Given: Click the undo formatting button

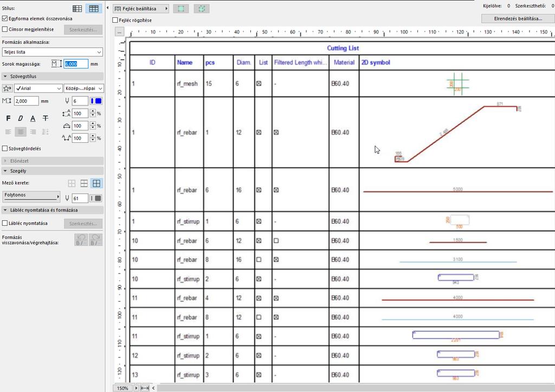Looking at the screenshot, I should (81, 240).
